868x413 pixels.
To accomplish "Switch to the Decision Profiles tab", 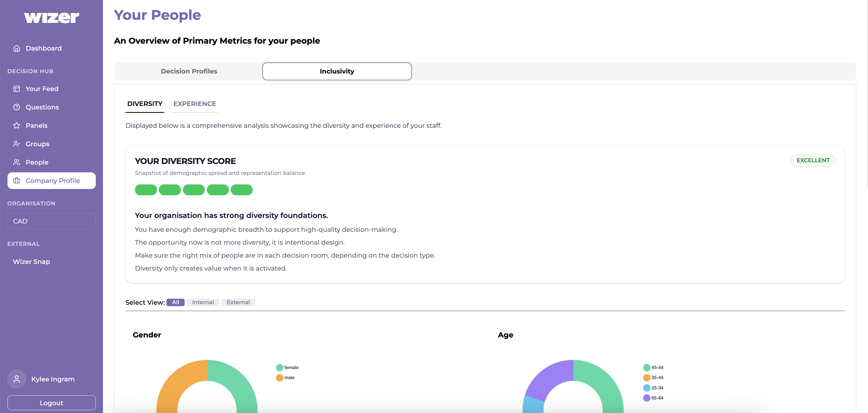I will pyautogui.click(x=189, y=71).
